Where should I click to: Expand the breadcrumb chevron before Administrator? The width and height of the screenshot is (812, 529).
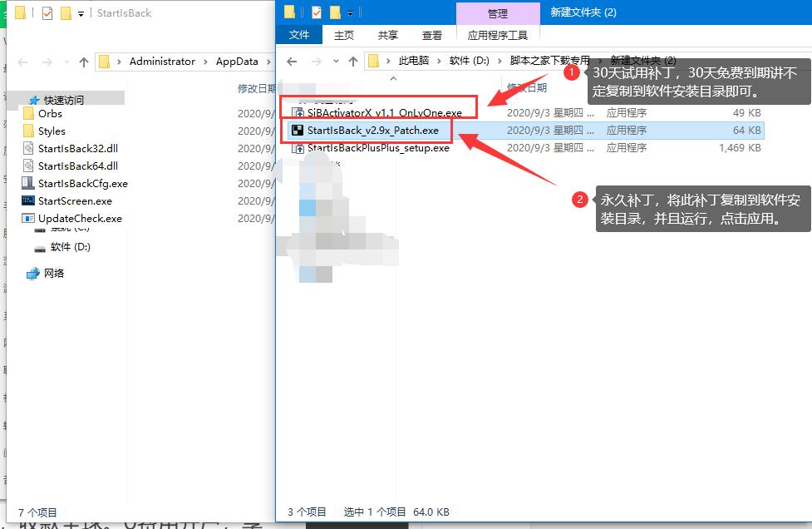(119, 62)
